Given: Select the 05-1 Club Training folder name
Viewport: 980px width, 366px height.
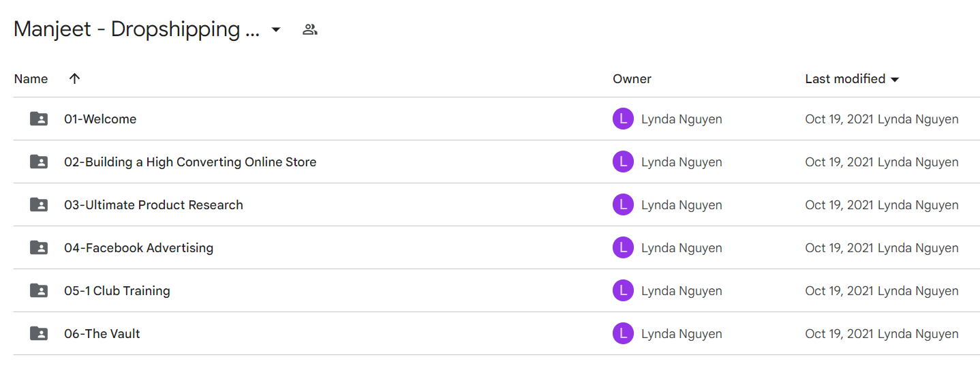Looking at the screenshot, I should [117, 290].
